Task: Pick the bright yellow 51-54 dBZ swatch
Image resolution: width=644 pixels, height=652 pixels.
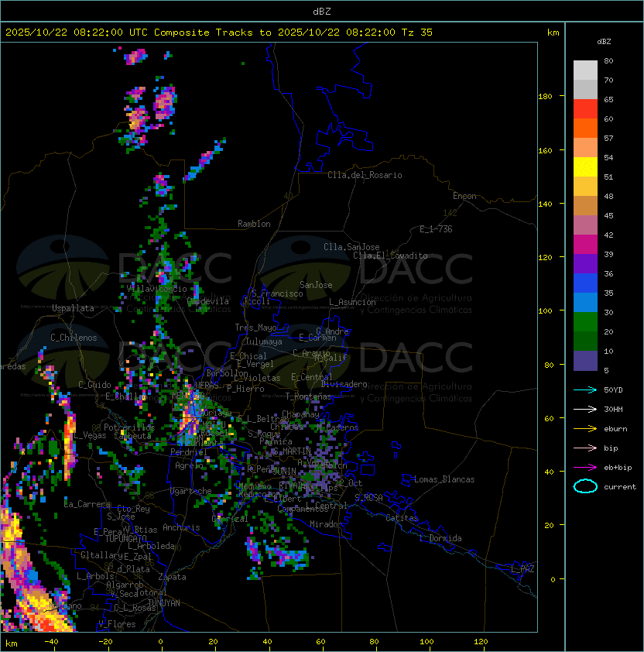Action: [x=585, y=167]
